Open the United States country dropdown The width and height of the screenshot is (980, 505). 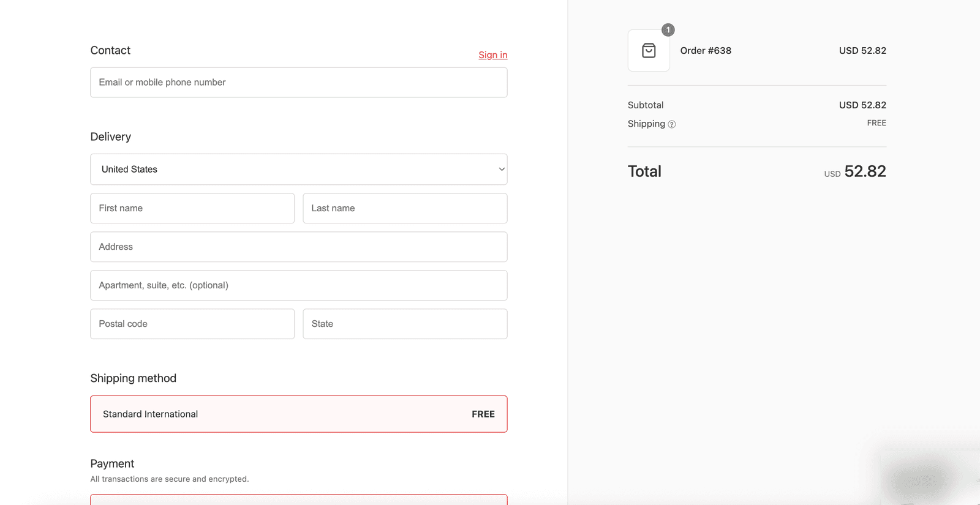(299, 170)
